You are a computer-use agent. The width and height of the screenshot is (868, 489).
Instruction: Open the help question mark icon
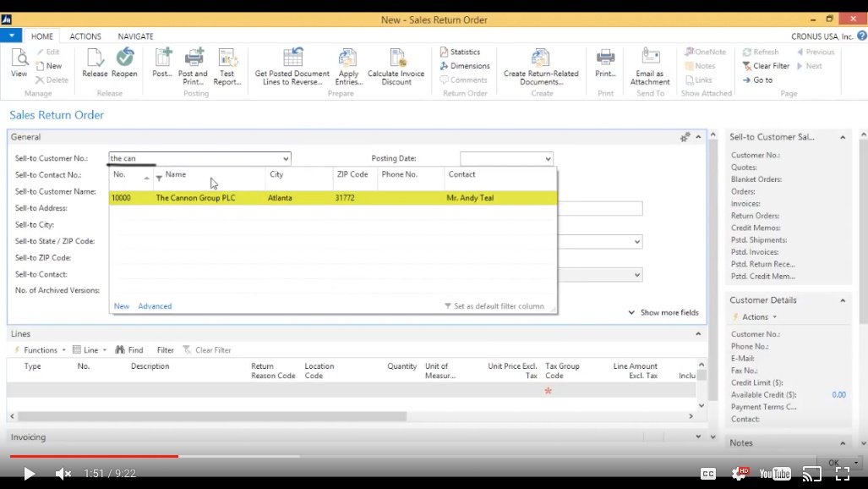pos(862,36)
